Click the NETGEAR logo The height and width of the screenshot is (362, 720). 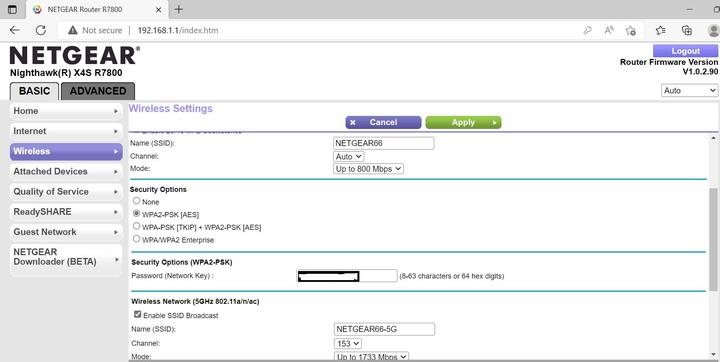74,56
